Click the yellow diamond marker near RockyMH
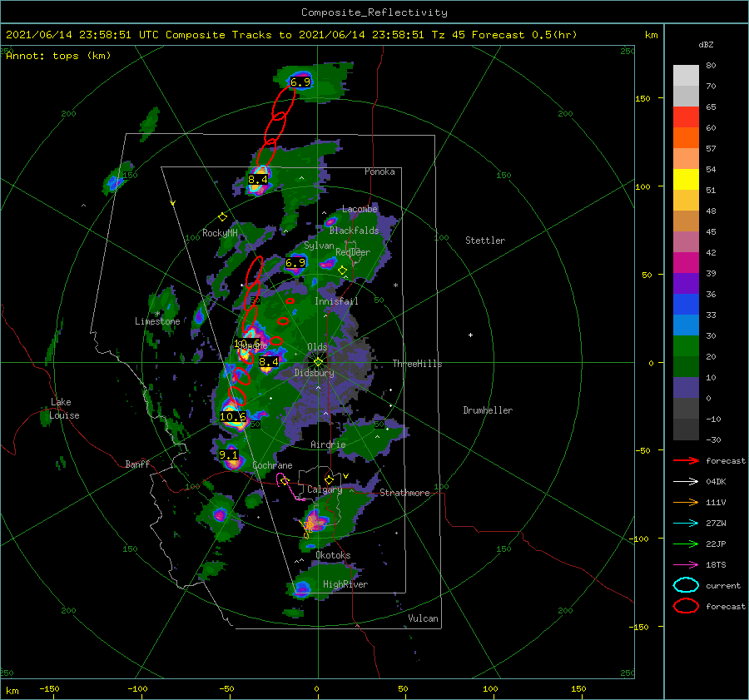Image resolution: width=749 pixels, height=700 pixels. point(222,217)
